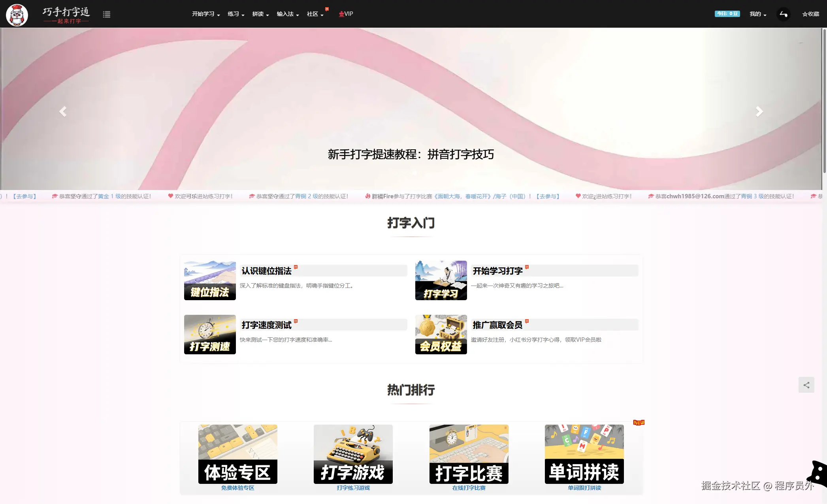Click the share icon on the right edge
This screenshot has width=827, height=504.
coord(806,384)
